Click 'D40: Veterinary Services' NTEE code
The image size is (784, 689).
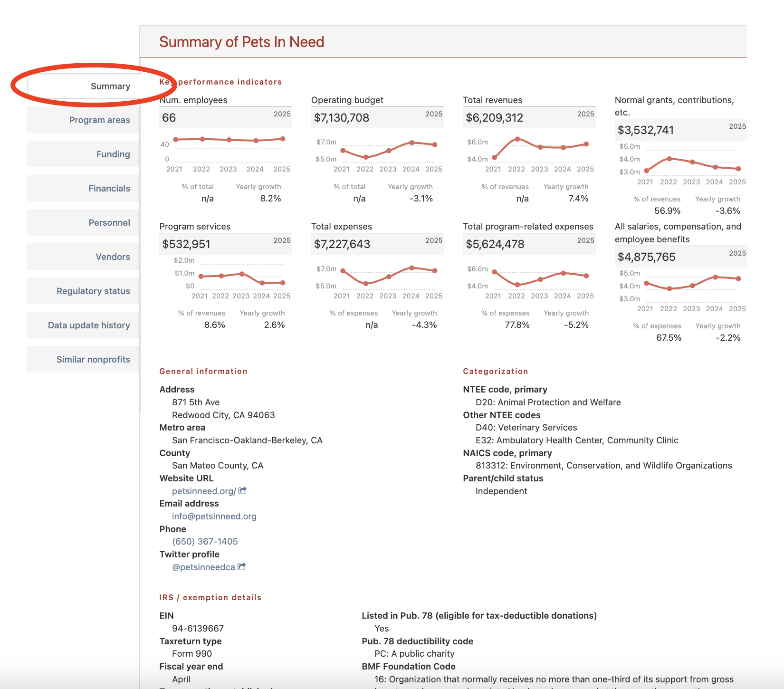coord(526,427)
